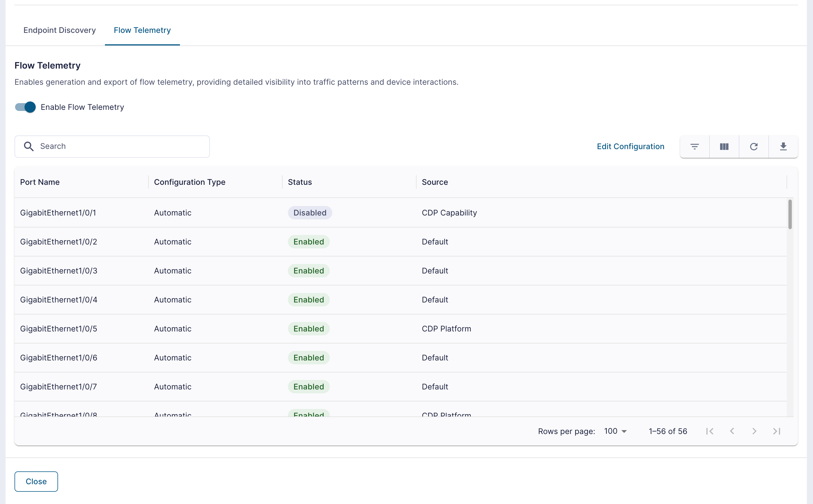Download the table data

click(783, 147)
